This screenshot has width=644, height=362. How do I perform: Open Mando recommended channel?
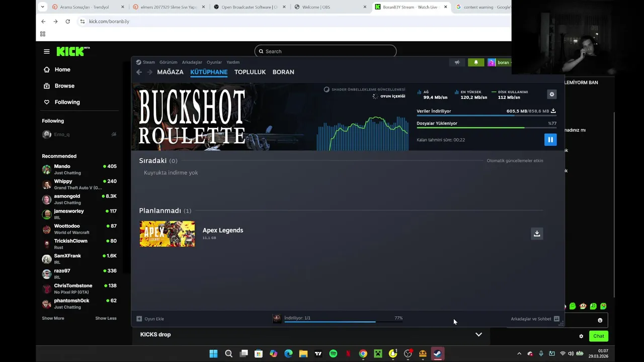[x=79, y=169]
